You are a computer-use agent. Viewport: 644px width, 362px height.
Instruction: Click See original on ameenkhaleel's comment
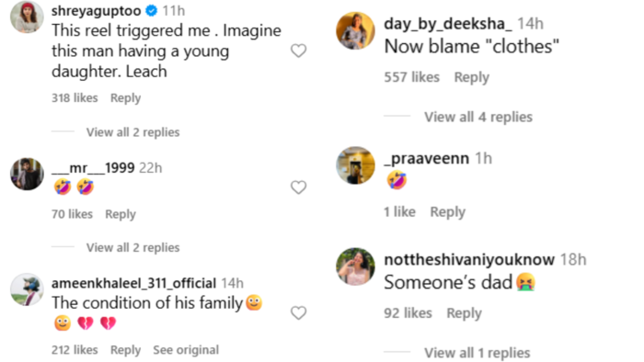(186, 350)
